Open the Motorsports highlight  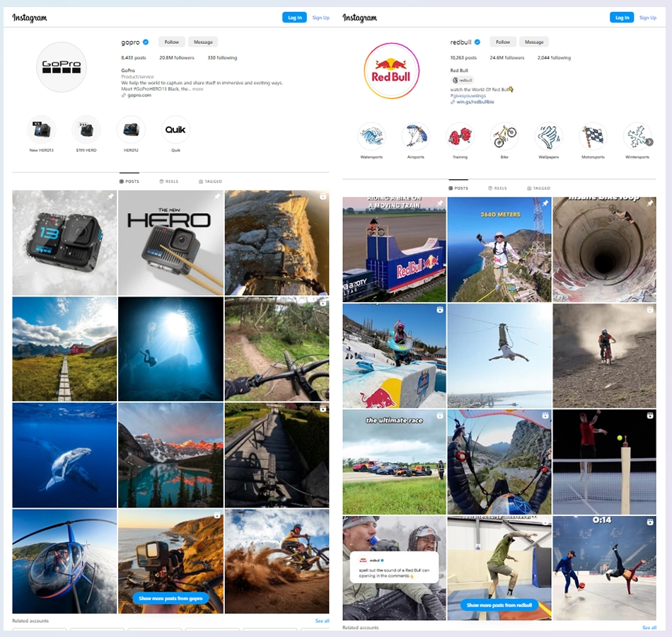pyautogui.click(x=593, y=137)
